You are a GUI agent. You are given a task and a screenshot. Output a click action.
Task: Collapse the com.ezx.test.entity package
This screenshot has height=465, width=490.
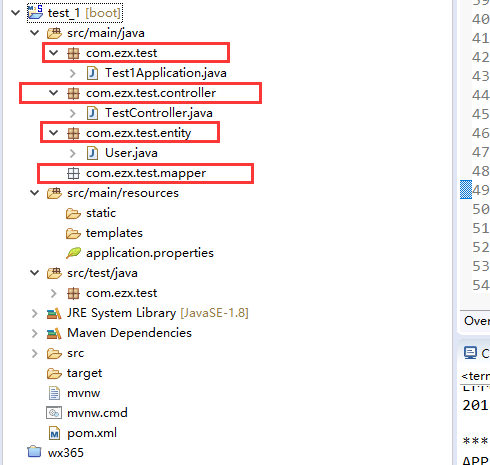pyautogui.click(x=53, y=133)
